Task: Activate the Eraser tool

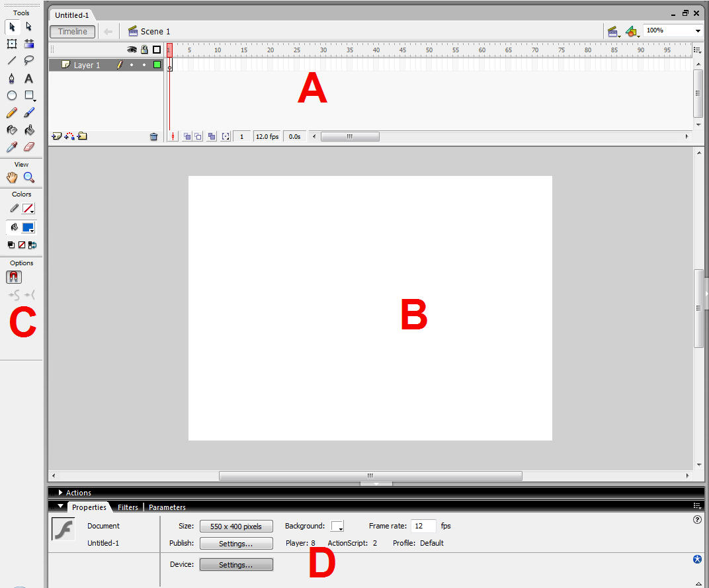Action: coord(29,147)
